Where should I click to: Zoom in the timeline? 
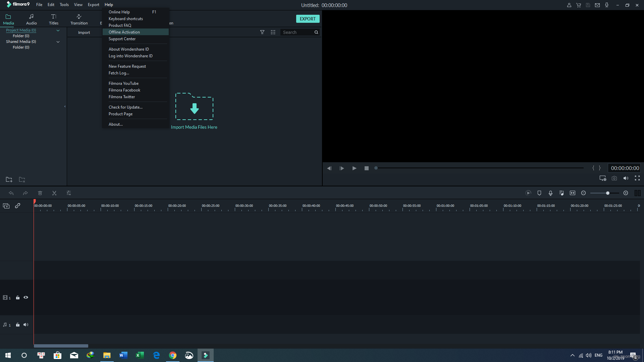pyautogui.click(x=626, y=193)
